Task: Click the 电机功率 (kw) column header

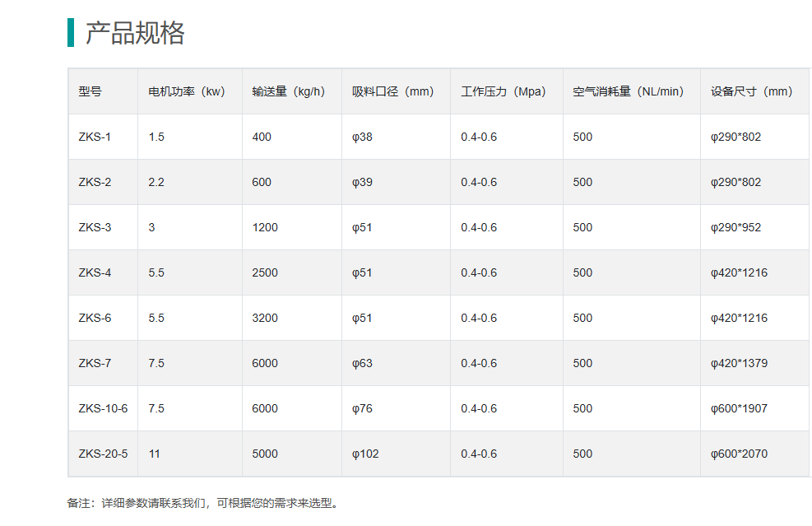Action: tap(187, 91)
